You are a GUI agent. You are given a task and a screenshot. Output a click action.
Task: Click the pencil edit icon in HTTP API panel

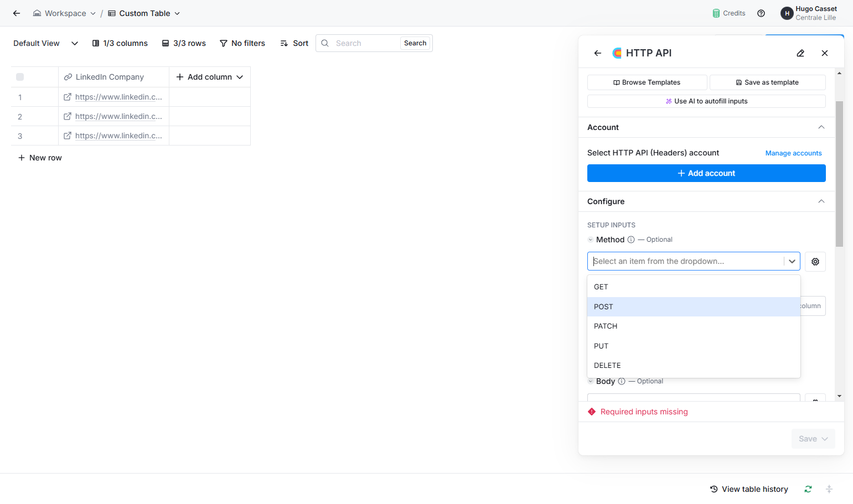[800, 53]
